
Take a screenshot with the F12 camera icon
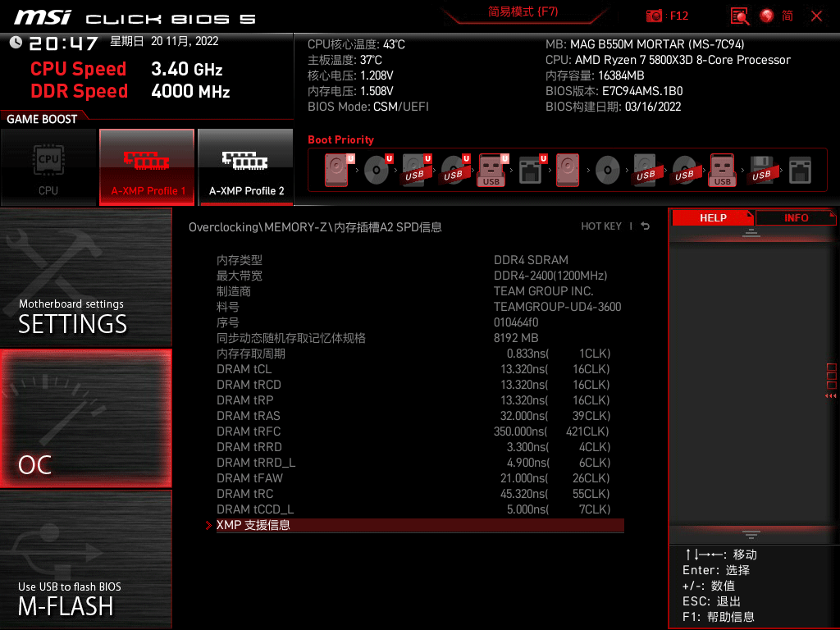tap(654, 16)
